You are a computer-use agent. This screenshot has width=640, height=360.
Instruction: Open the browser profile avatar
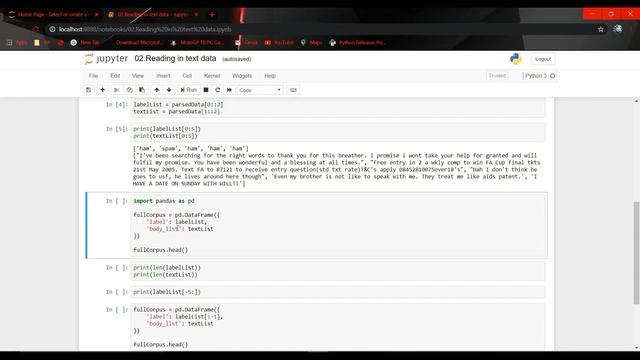(618, 29)
